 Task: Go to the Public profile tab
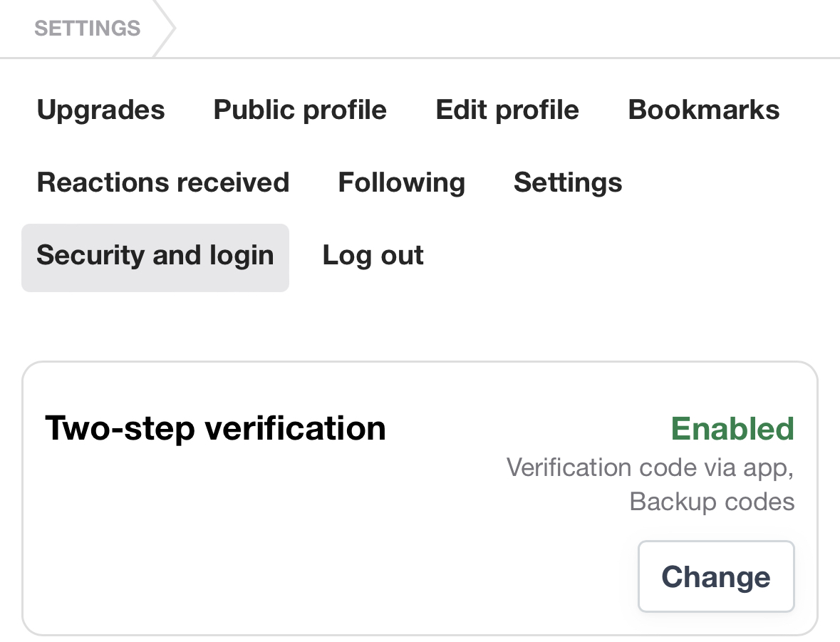click(300, 110)
